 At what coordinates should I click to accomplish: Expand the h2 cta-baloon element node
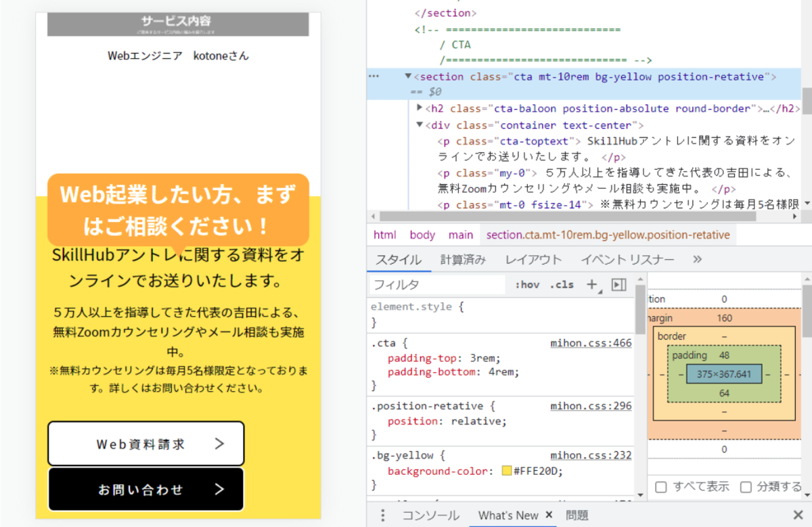(x=420, y=108)
